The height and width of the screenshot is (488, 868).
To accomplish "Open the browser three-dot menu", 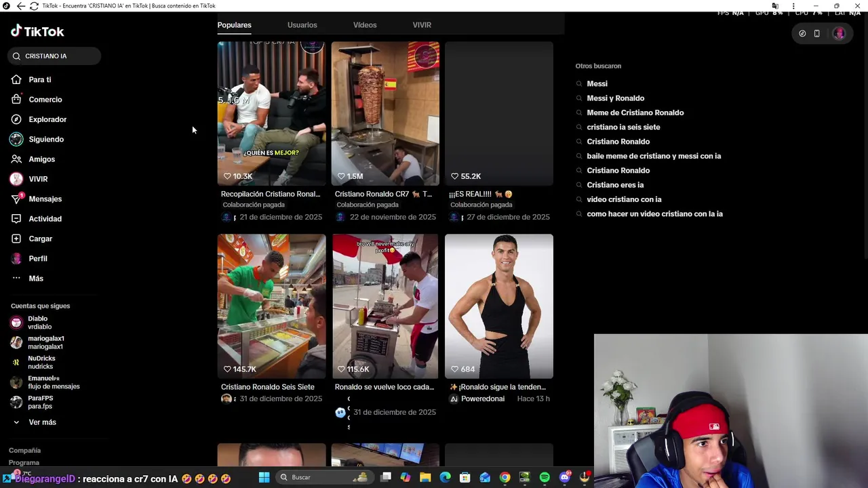I will pos(793,6).
